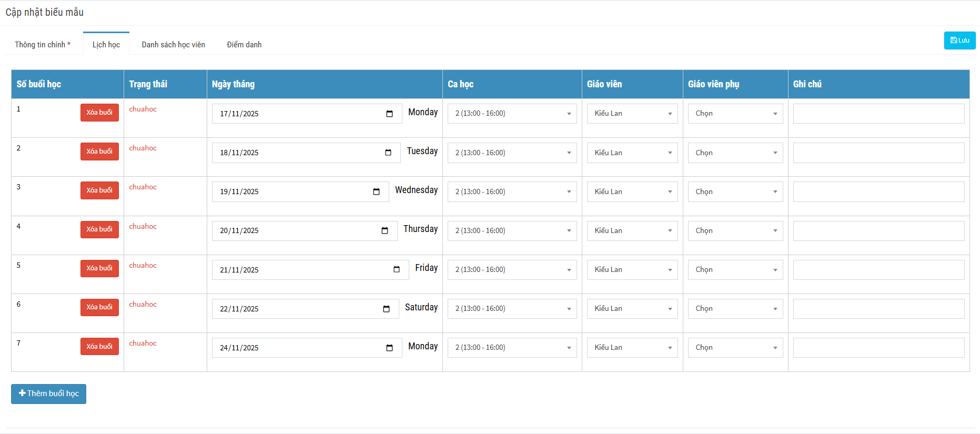
Task: Open calendar picker for 24/11/2025 date
Action: (x=389, y=348)
